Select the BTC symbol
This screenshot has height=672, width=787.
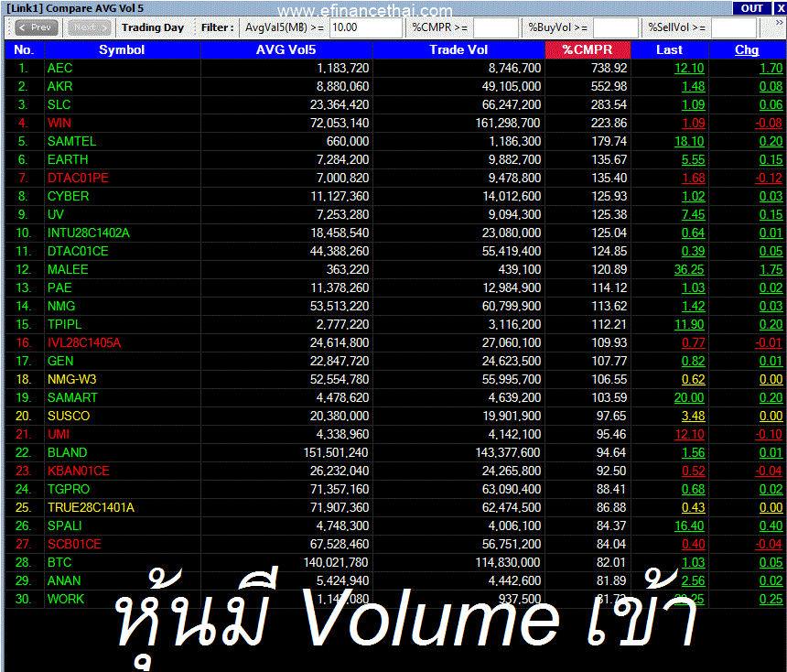coord(59,563)
